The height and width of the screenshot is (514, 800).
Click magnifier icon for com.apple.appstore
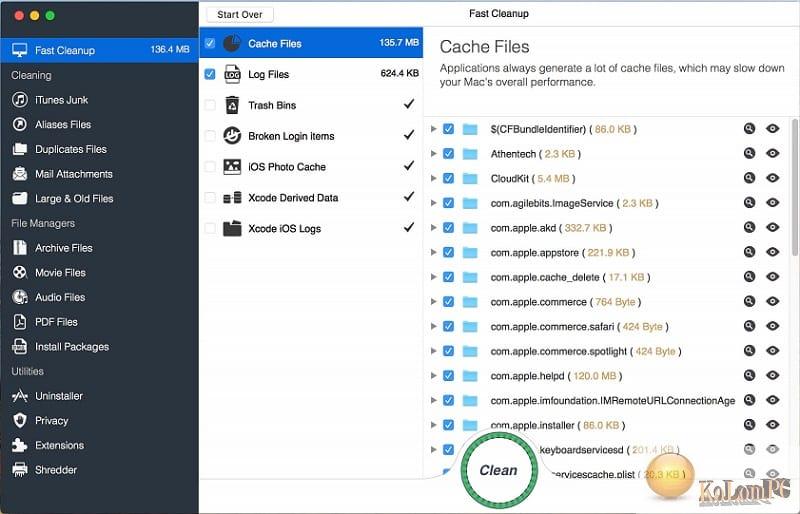click(x=749, y=252)
